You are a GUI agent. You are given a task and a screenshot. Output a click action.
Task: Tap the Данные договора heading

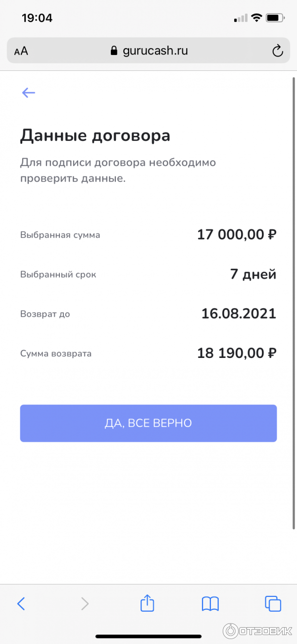(95, 136)
